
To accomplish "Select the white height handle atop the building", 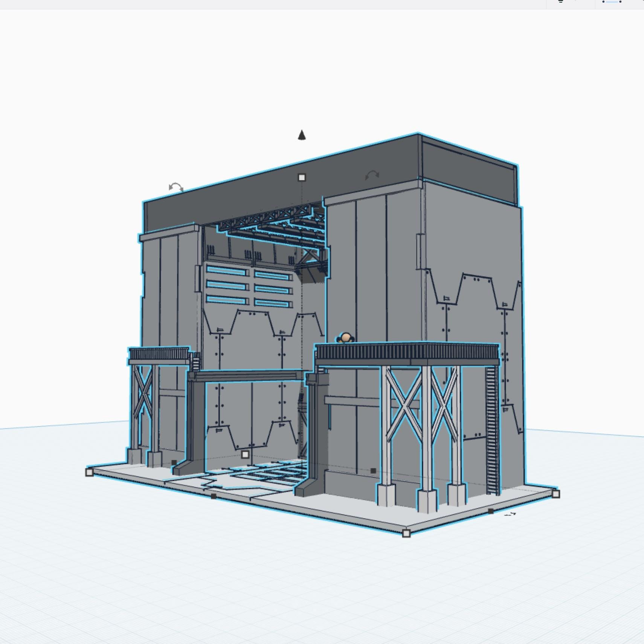I will coord(302,177).
